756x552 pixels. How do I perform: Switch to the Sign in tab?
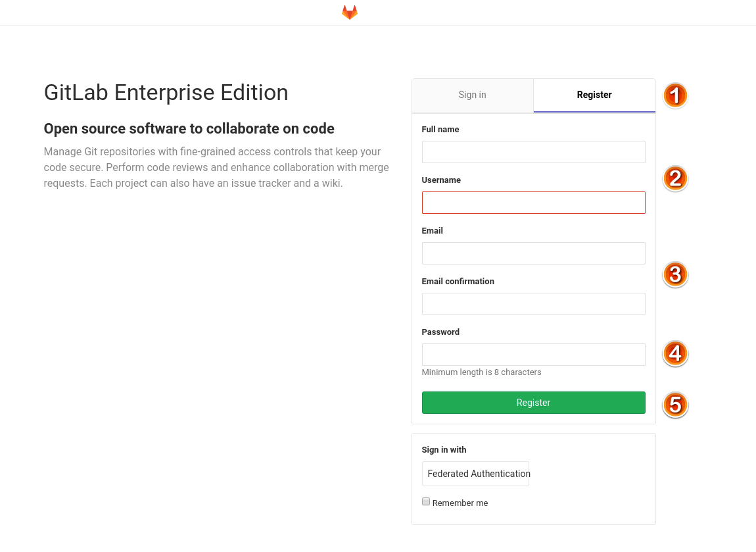(x=473, y=95)
